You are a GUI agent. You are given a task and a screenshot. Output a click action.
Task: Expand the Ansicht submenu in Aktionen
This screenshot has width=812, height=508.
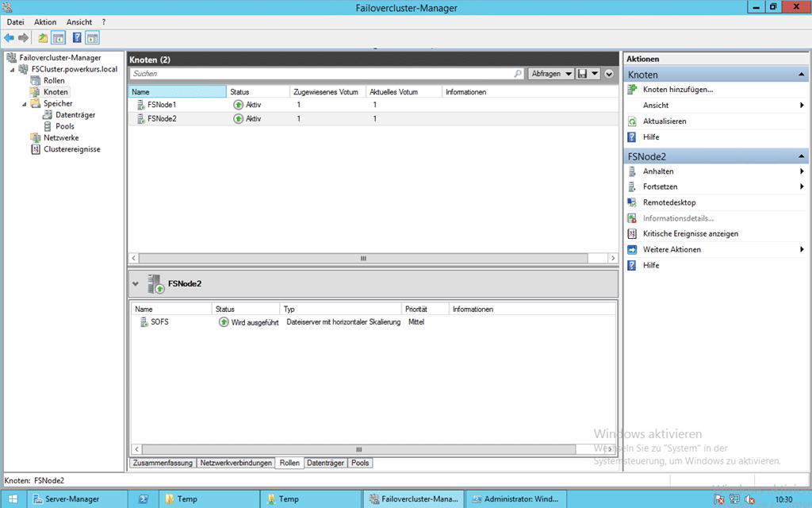[x=802, y=106]
